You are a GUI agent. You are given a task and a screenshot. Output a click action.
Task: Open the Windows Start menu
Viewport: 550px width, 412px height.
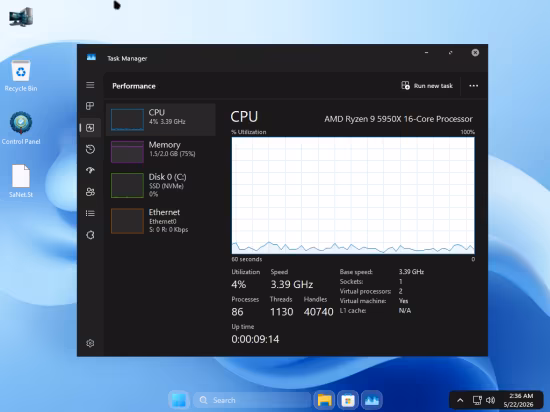[x=179, y=400]
